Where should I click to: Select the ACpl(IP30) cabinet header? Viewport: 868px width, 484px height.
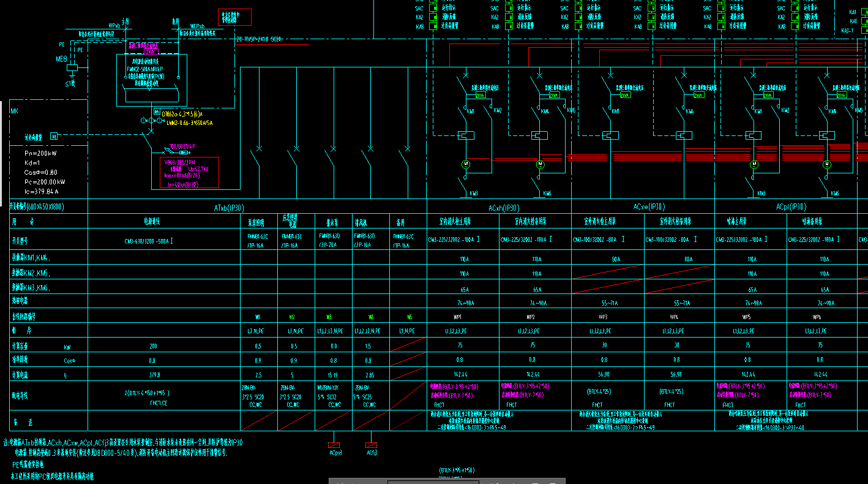coord(792,207)
